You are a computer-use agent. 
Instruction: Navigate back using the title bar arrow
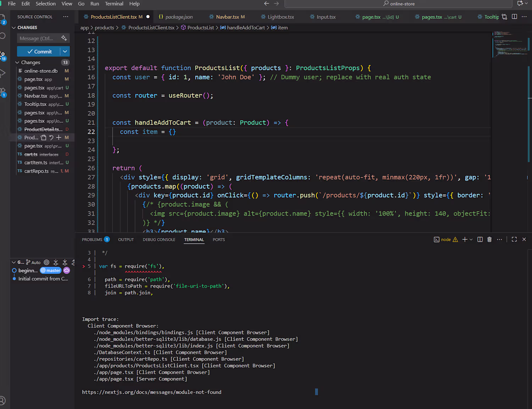(266, 4)
